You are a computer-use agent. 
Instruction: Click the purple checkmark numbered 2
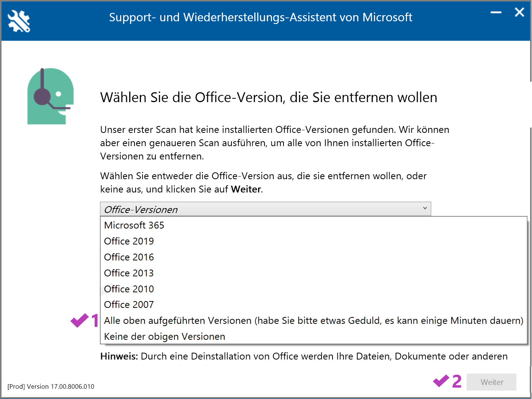pos(441,381)
